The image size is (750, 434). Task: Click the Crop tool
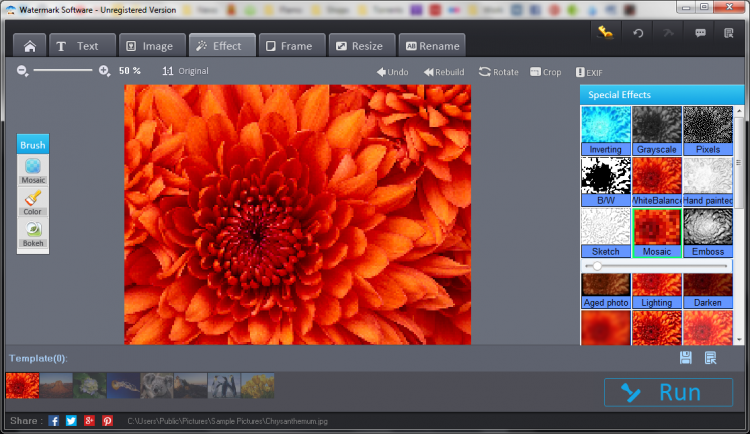[545, 72]
